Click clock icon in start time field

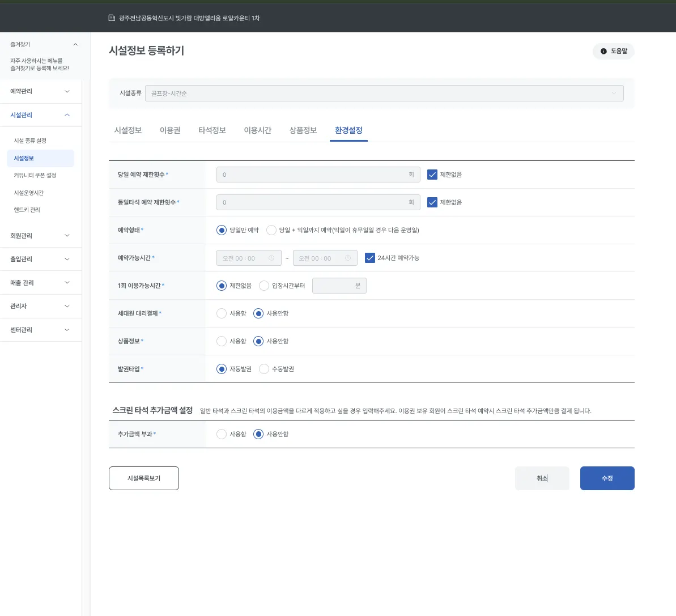[x=271, y=258]
